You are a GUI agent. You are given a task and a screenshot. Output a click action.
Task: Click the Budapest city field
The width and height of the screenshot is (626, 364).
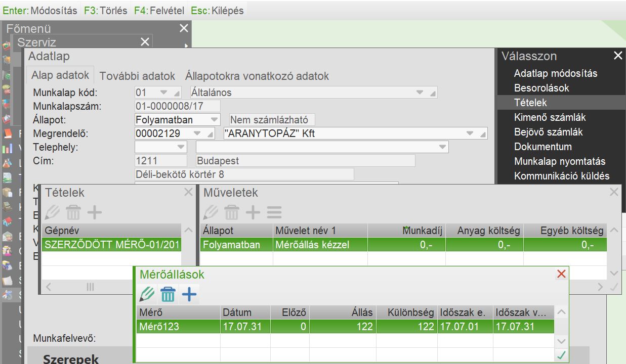point(305,161)
